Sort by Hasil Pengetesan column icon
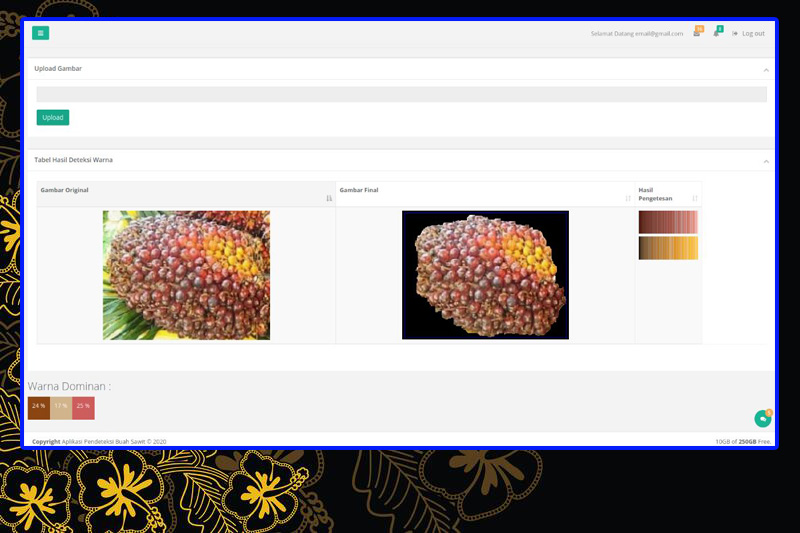 (x=695, y=198)
